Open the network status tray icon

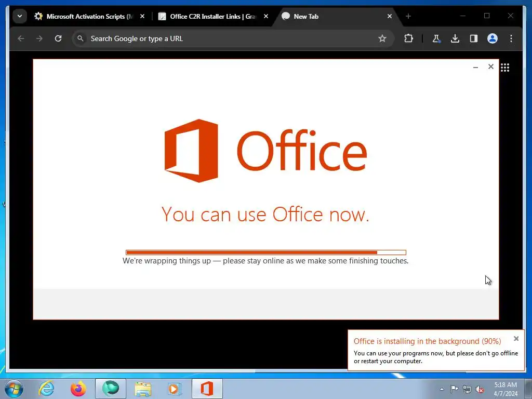(x=467, y=389)
